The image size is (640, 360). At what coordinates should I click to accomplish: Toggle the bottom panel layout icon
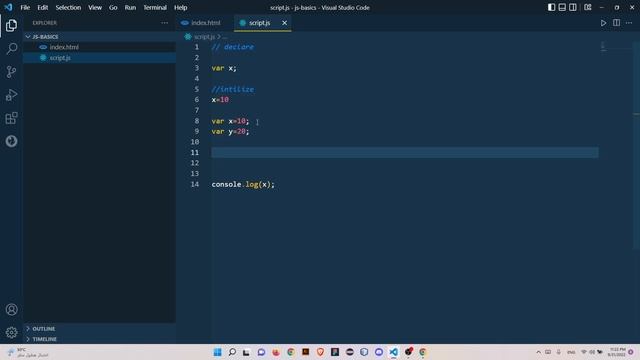pos(562,7)
